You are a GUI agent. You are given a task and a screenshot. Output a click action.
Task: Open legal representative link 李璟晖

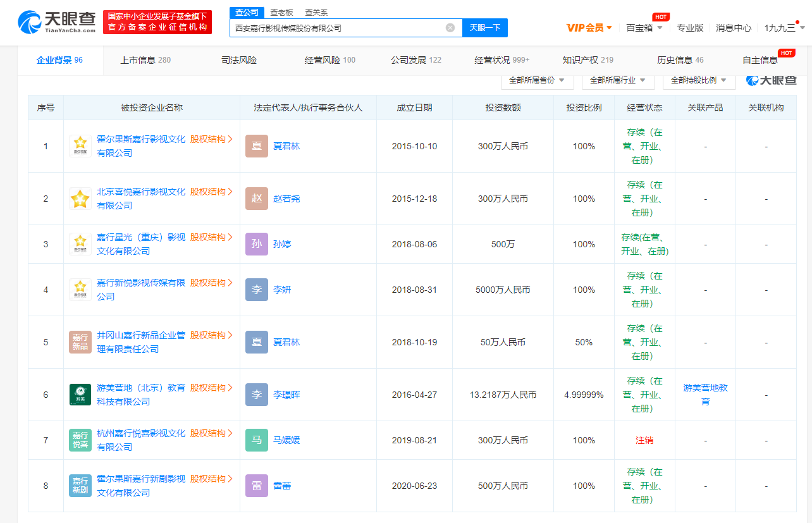(x=286, y=395)
